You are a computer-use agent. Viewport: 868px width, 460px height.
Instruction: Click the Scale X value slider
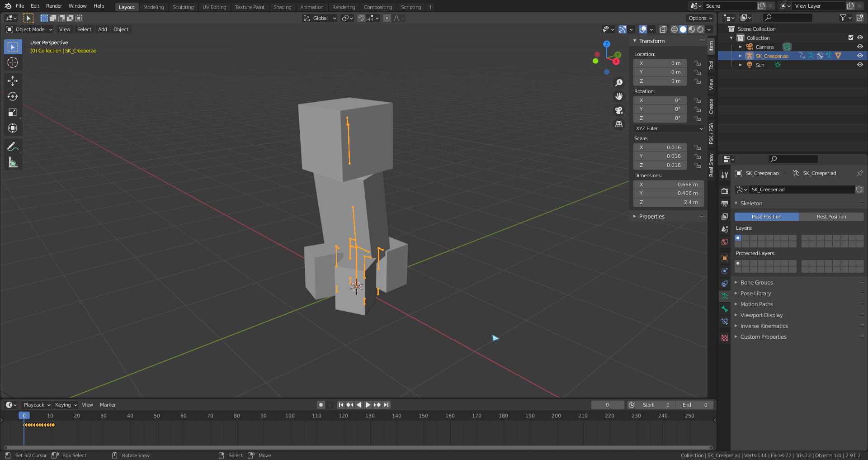[x=660, y=147]
